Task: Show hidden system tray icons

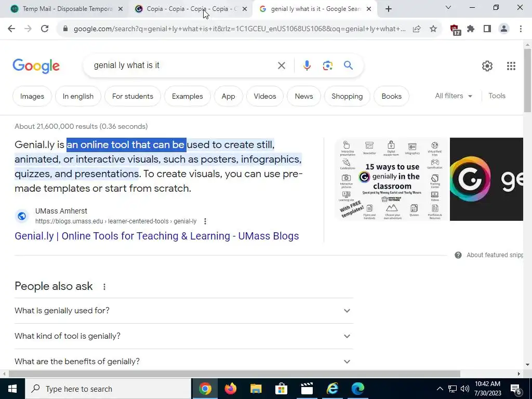Action: tap(440, 389)
